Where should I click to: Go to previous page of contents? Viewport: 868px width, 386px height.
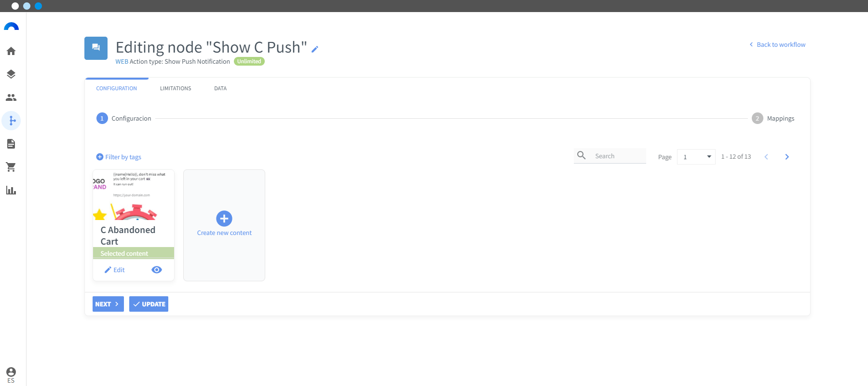coord(766,157)
